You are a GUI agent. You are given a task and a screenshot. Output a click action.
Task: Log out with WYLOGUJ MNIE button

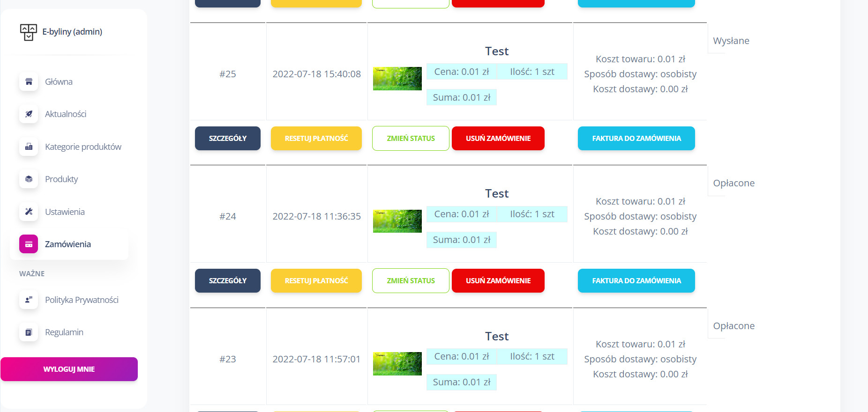click(69, 369)
